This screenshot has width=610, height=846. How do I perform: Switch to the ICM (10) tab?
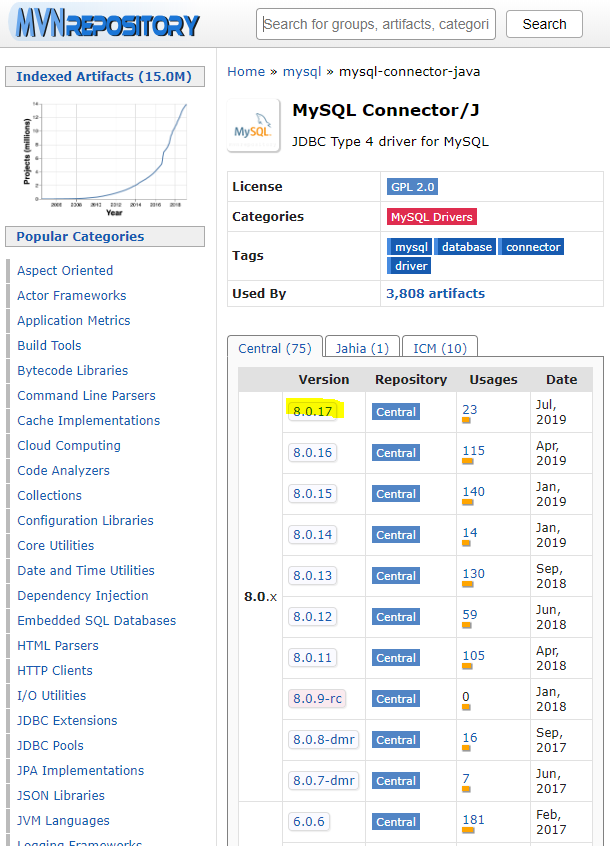tap(440, 349)
